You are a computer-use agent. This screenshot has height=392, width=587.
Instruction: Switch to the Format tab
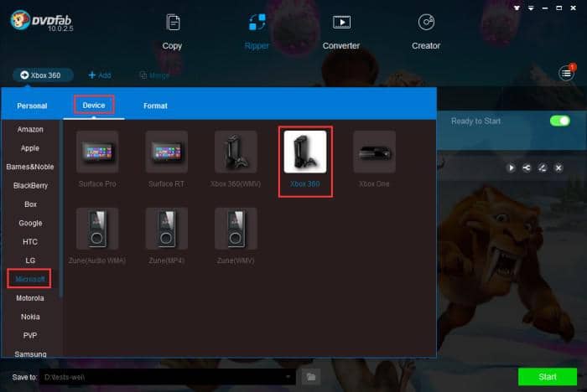pyautogui.click(x=155, y=106)
